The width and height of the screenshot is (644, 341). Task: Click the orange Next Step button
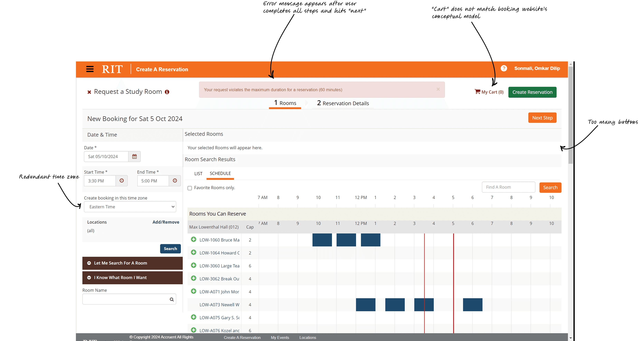point(542,118)
